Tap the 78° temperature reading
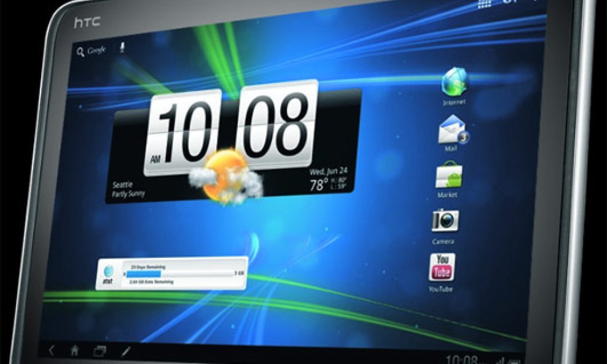607x364 pixels. 319,185
